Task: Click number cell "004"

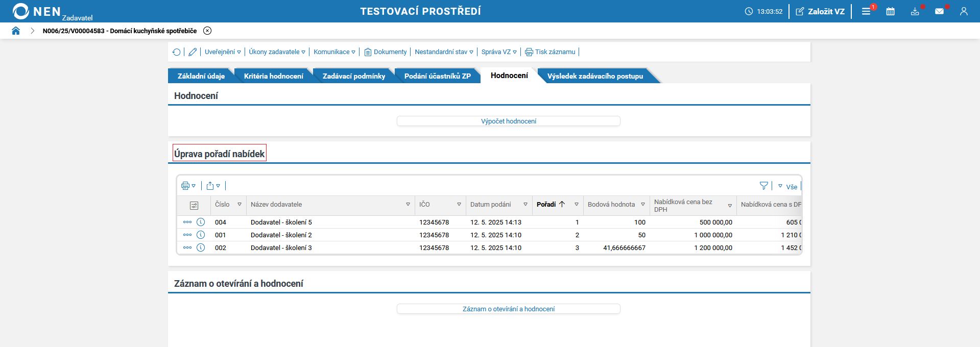Action: coord(221,222)
